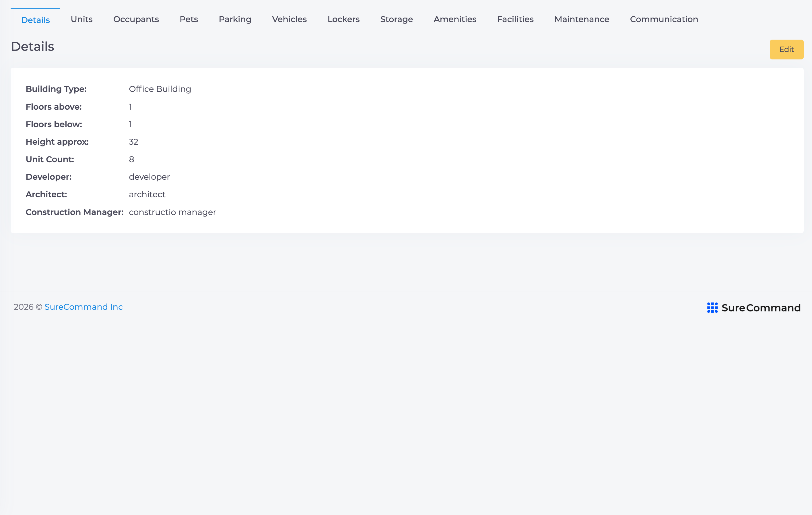Open the Facilities tab

(x=515, y=19)
